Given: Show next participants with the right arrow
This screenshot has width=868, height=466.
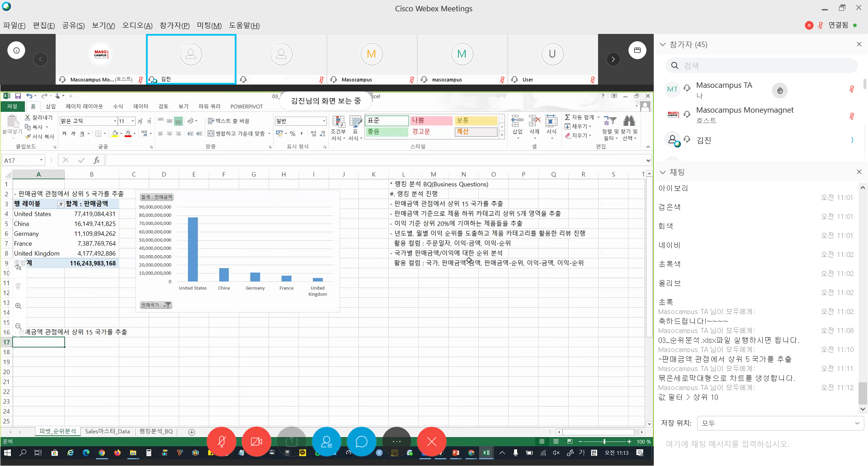Looking at the screenshot, I should (x=613, y=59).
